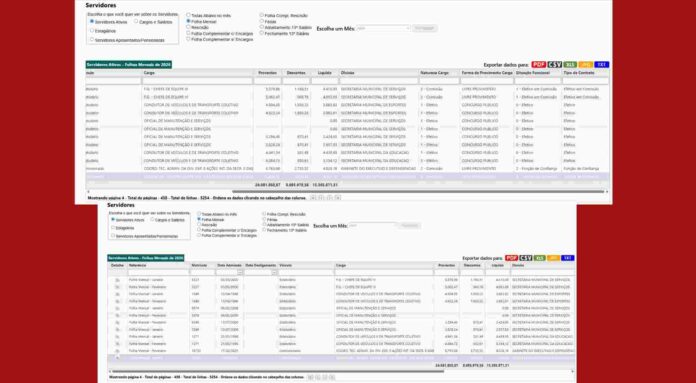The height and width of the screenshot is (383, 696).
Task: Select Rescisão radio in top panel
Action: [189, 27]
